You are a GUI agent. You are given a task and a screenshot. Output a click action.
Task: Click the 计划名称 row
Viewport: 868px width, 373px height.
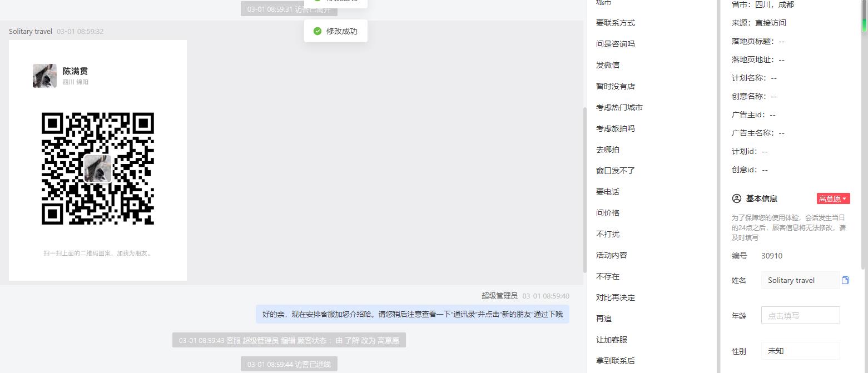[x=755, y=78]
